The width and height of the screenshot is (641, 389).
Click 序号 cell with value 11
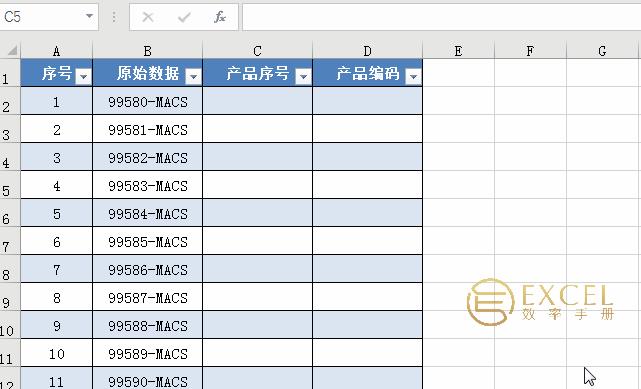[x=56, y=378]
